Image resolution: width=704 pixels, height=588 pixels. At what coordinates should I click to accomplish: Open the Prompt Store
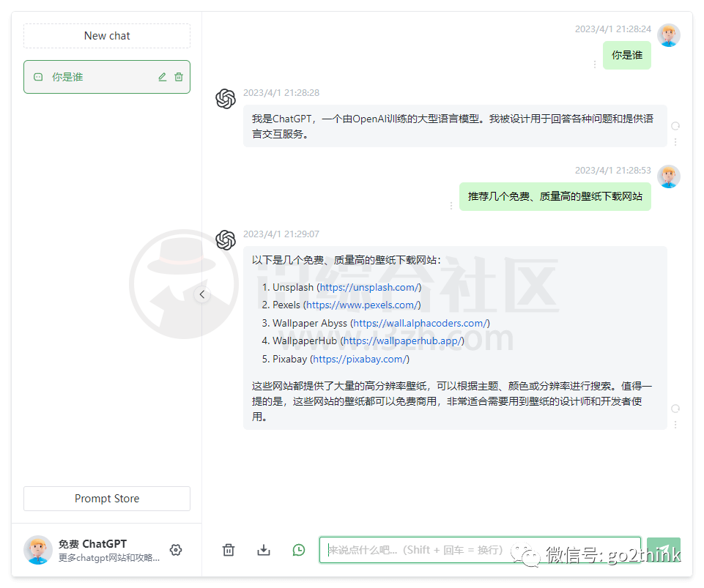[x=107, y=499]
